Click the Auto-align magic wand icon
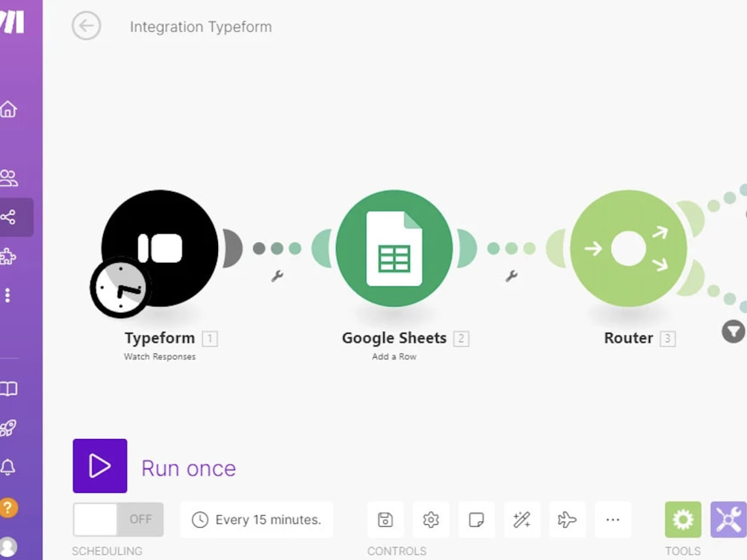747x560 pixels. tap(522, 520)
